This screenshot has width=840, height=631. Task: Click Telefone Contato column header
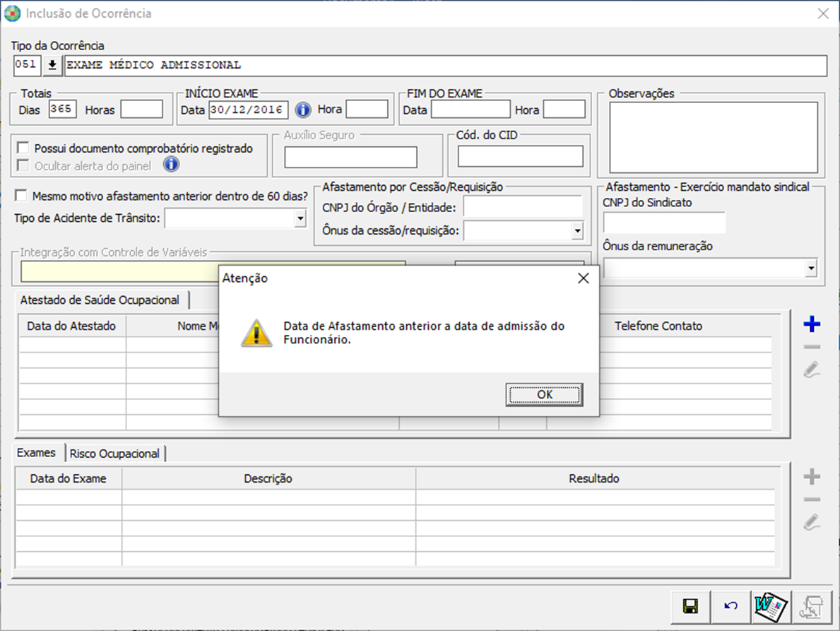[658, 326]
